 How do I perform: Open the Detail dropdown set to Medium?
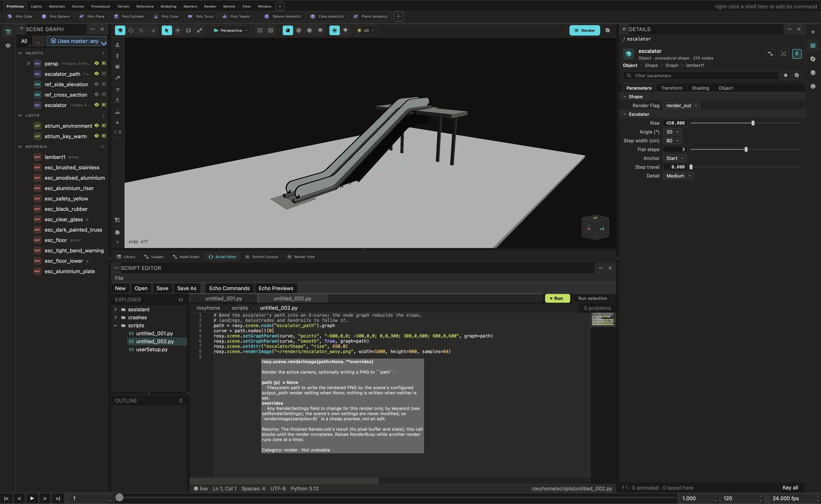point(678,176)
